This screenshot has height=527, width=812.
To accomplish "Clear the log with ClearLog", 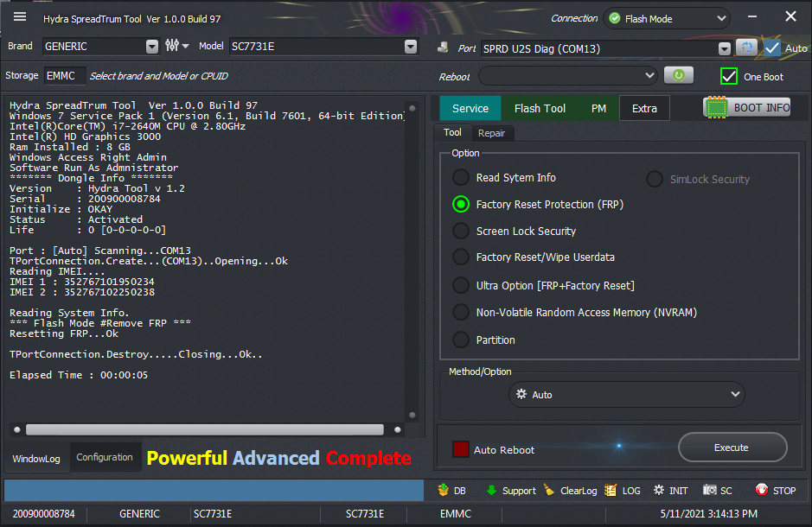I will pos(571,490).
